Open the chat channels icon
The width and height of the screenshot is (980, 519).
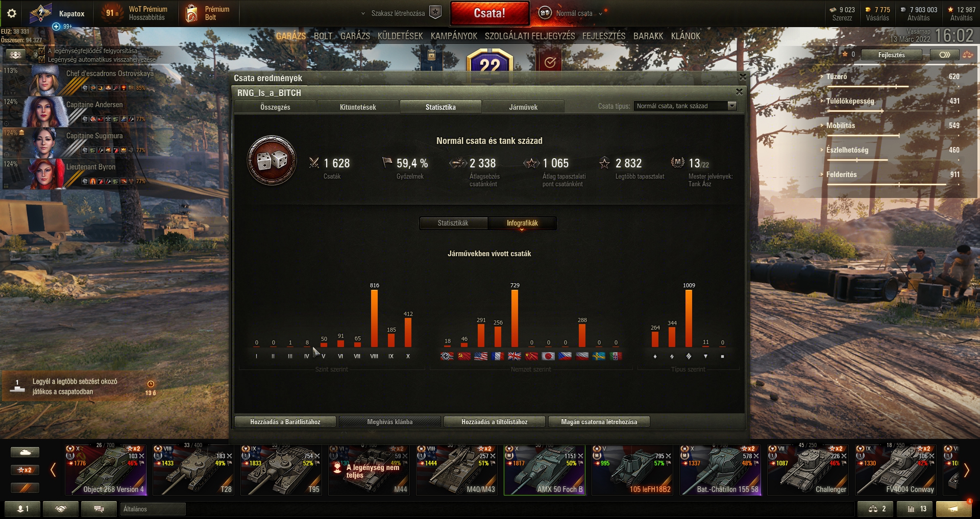point(99,509)
